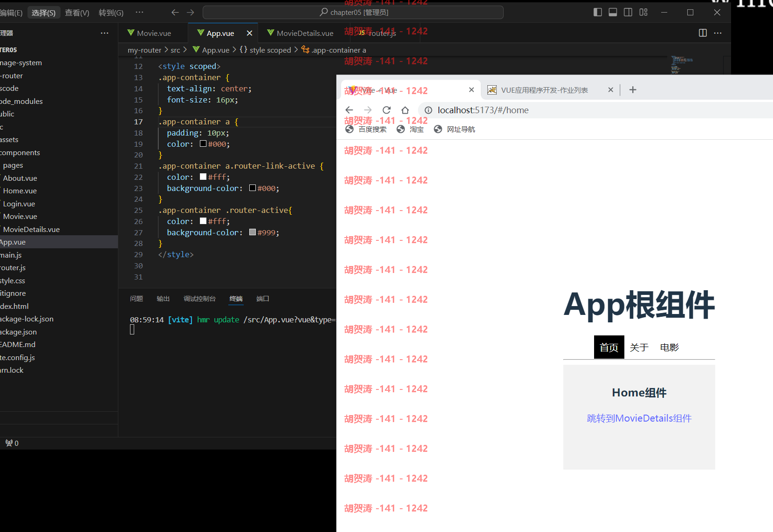The image size is (773, 532).
Task: Open the 查看(V) menu
Action: [77, 13]
